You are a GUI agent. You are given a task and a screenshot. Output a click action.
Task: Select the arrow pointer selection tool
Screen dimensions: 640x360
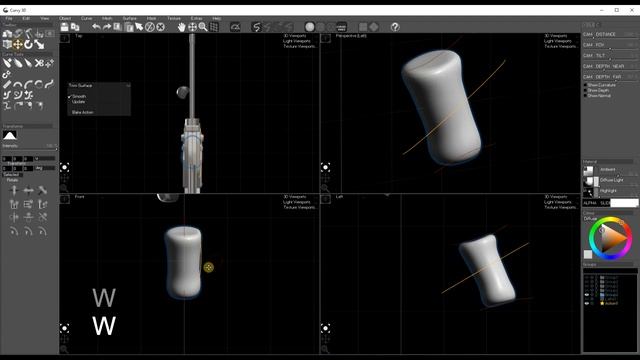pyautogui.click(x=139, y=27)
